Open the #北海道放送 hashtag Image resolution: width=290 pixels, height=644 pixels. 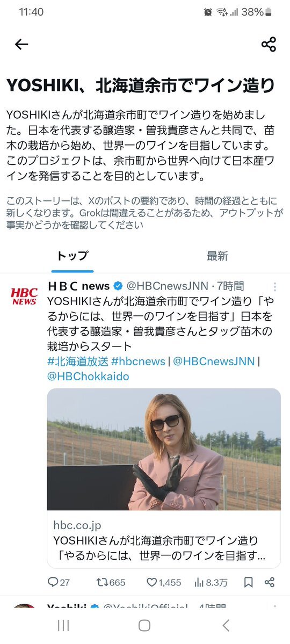(78, 361)
